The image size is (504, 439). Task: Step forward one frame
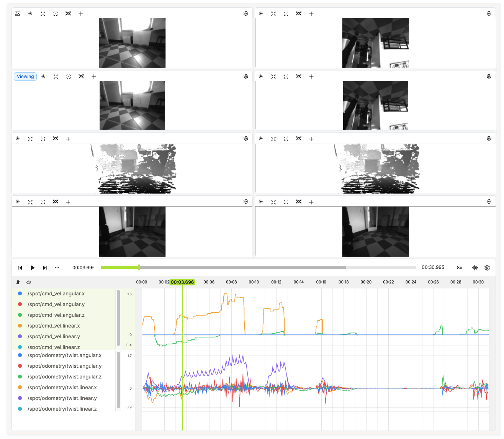tap(45, 268)
